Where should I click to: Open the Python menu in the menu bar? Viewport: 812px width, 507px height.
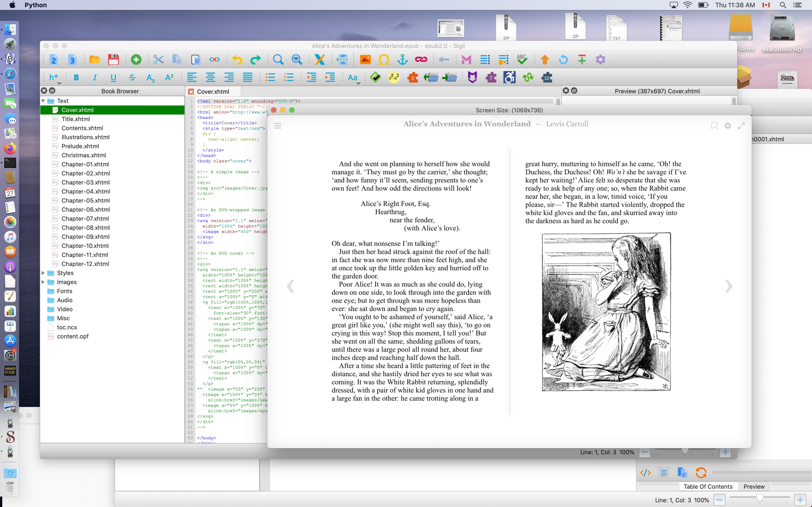click(36, 5)
